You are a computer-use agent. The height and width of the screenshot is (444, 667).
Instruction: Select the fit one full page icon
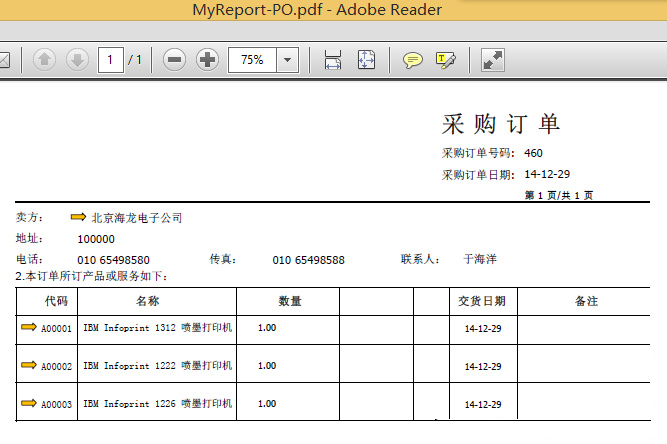click(x=366, y=60)
